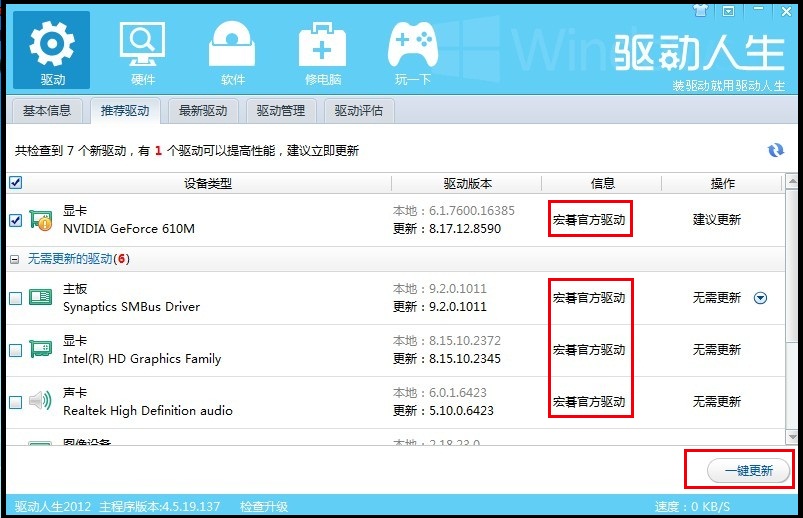Open the 硬件 hardware detection section
Image resolution: width=803 pixels, height=518 pixels.
pyautogui.click(x=142, y=53)
